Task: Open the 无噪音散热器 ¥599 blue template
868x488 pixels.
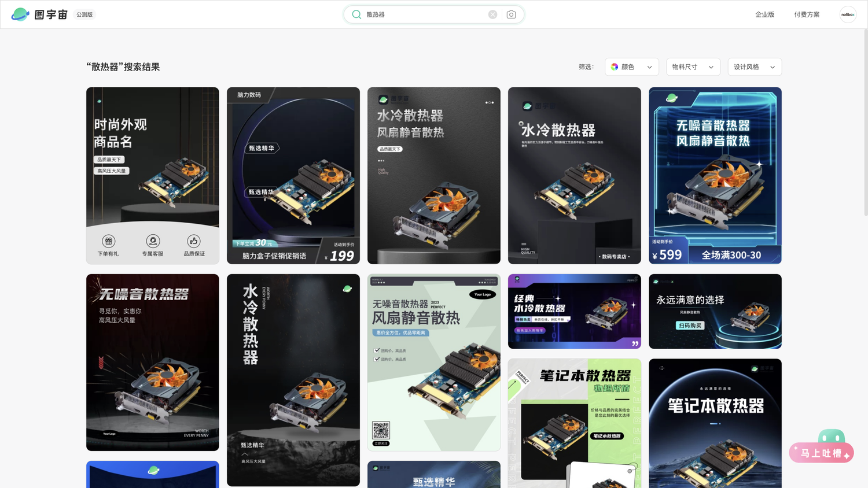Action: click(715, 176)
